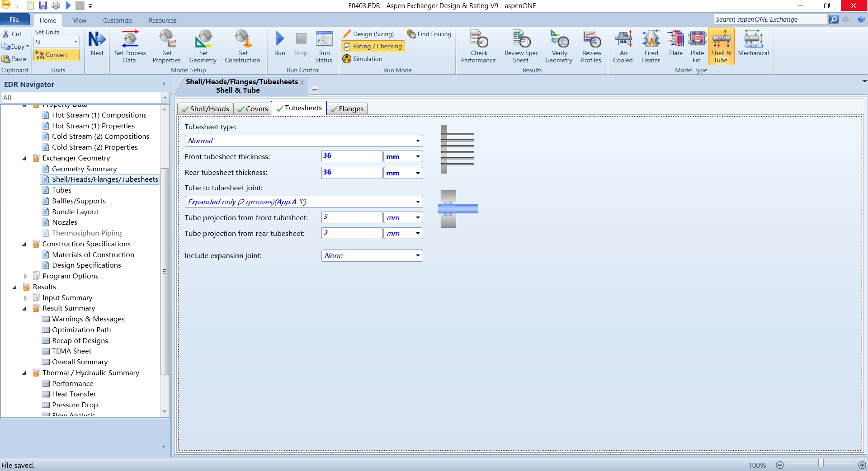The image size is (868, 471).
Task: Click Tube projection from front tubesheet field
Action: click(x=352, y=217)
